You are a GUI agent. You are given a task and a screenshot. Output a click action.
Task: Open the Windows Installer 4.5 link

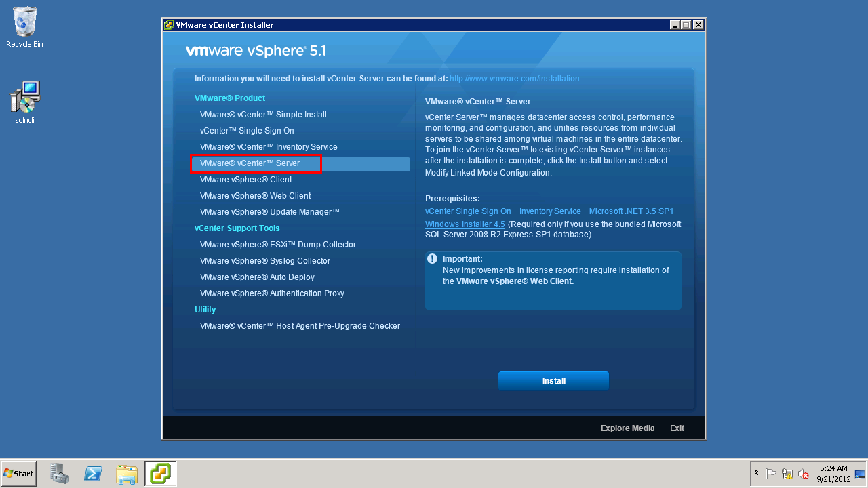pyautogui.click(x=465, y=224)
